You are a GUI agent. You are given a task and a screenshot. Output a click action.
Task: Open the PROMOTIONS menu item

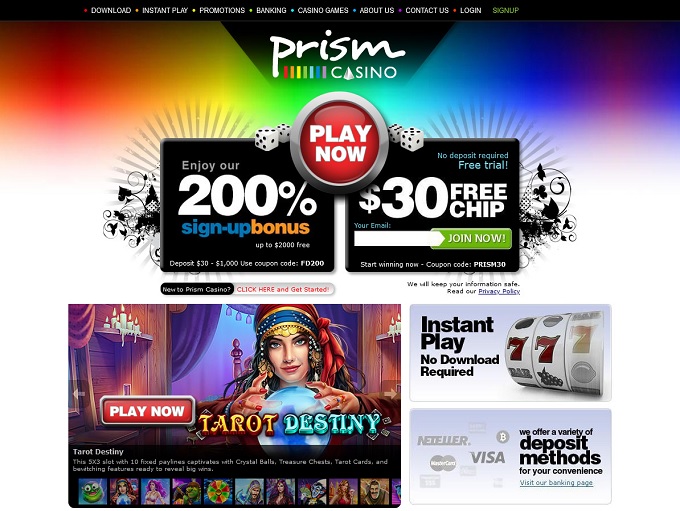pyautogui.click(x=222, y=10)
